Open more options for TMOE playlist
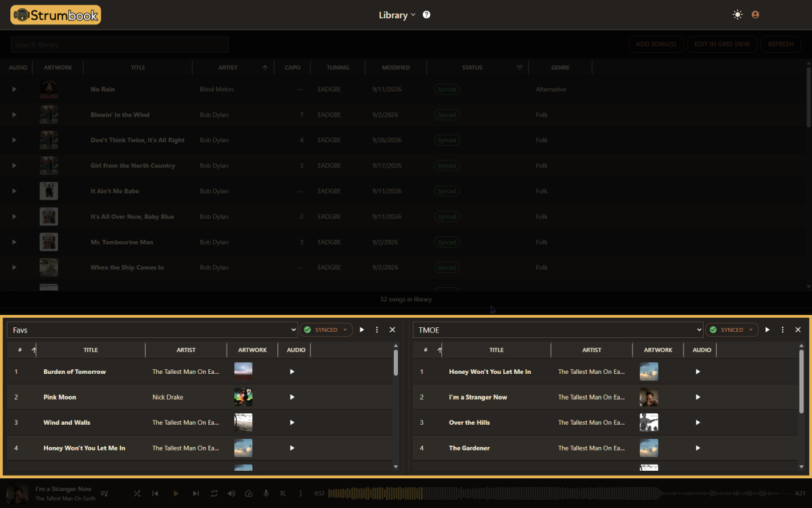 click(782, 330)
